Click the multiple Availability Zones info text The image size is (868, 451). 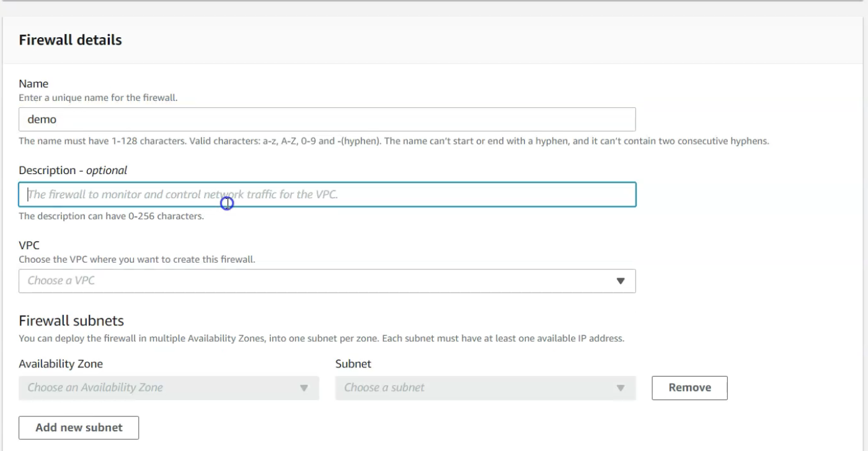pos(321,339)
